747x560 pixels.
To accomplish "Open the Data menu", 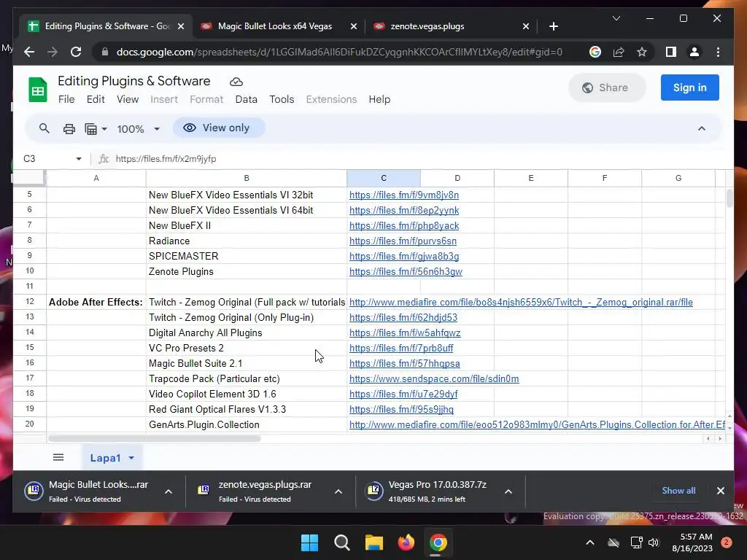I will (247, 99).
